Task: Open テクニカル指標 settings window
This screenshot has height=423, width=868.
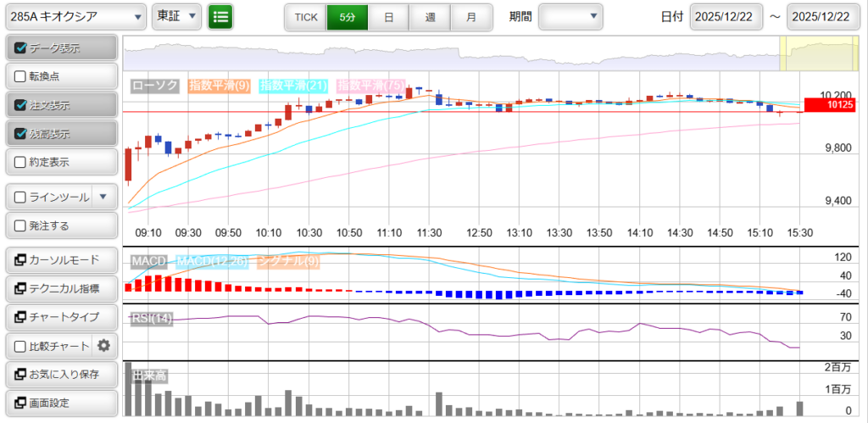Action: (61, 289)
